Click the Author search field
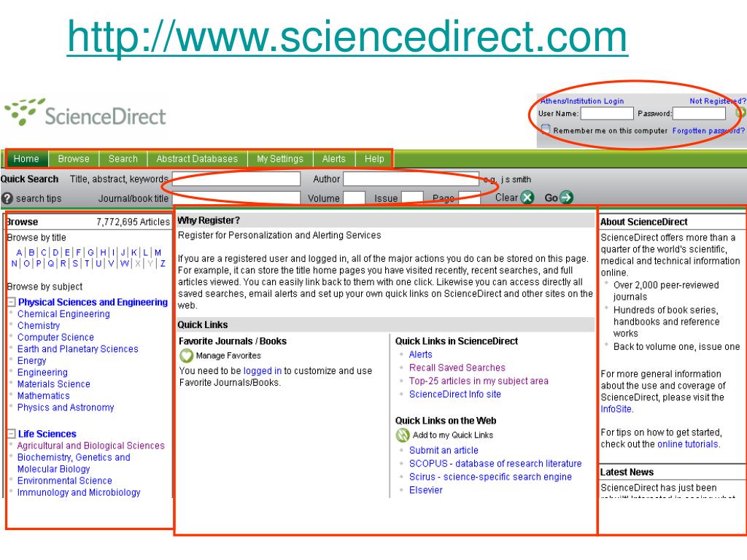The height and width of the screenshot is (560, 747). (x=411, y=179)
